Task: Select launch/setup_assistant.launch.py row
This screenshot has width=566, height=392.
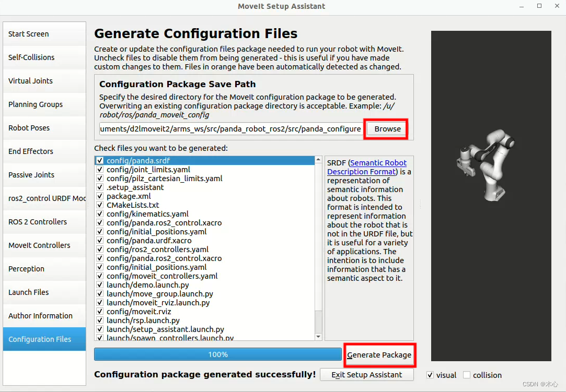Action: click(205, 329)
